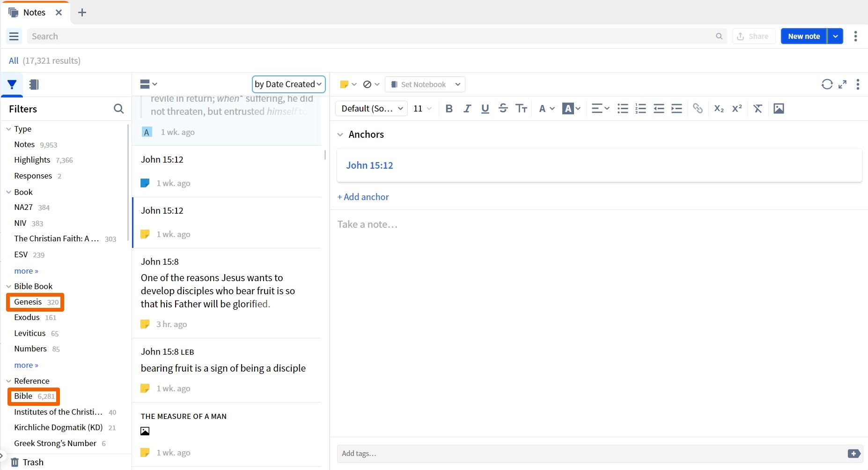
Task: Select the Notes tab
Action: (x=34, y=12)
